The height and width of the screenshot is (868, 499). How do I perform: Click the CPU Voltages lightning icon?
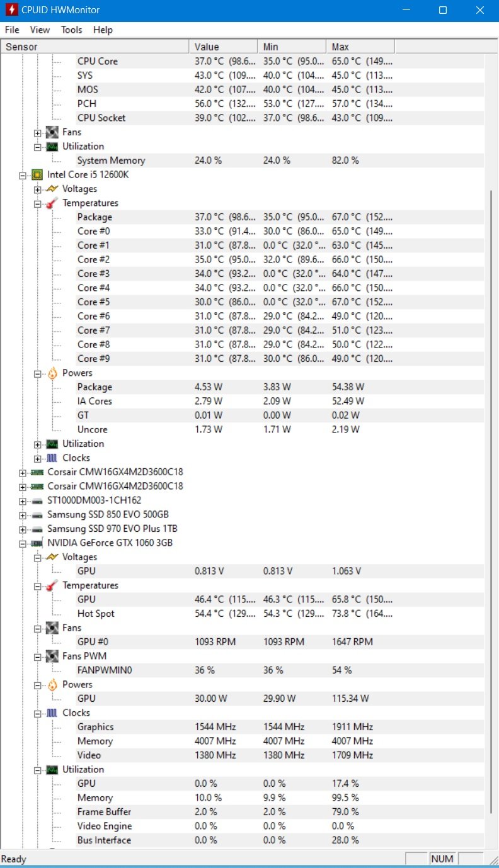52,189
